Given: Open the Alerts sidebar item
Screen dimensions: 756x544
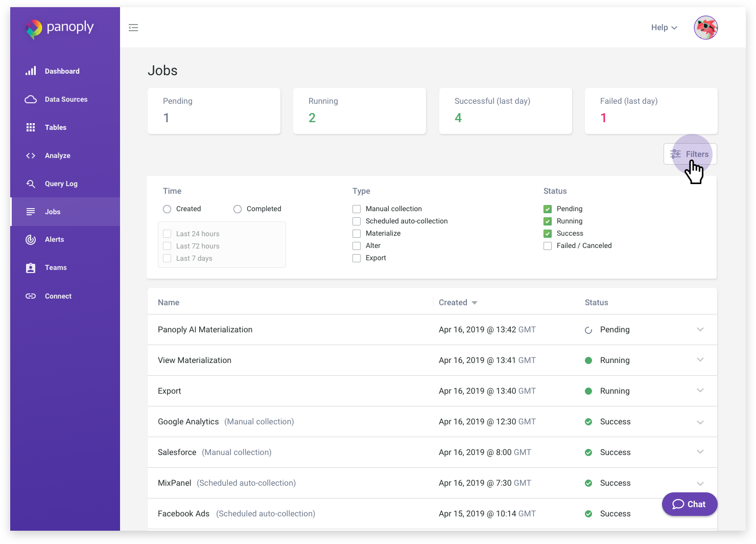Looking at the screenshot, I should (x=65, y=239).
